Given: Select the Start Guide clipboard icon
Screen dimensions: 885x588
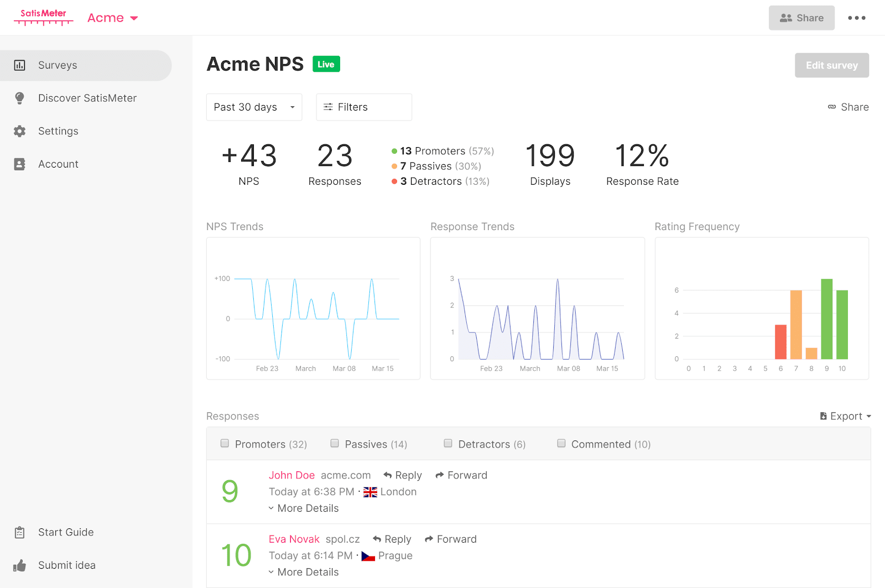Looking at the screenshot, I should pyautogui.click(x=20, y=532).
